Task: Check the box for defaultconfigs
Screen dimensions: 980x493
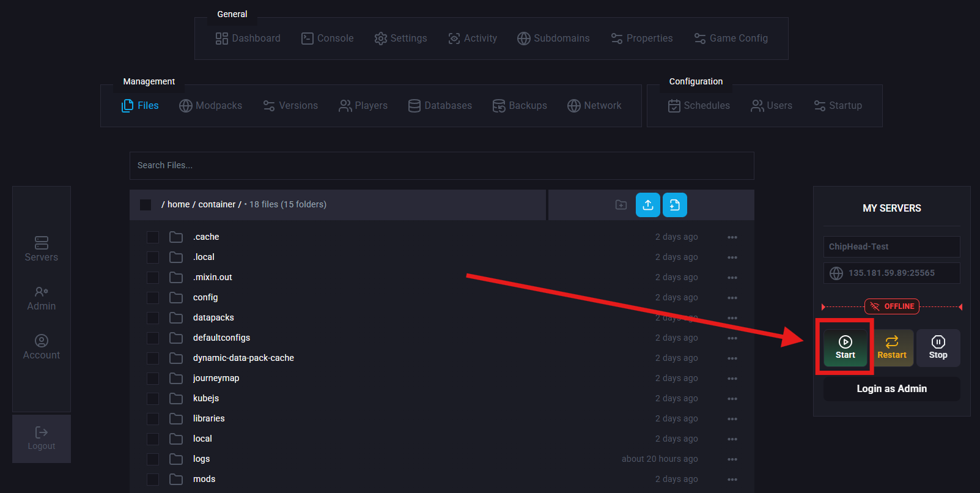Action: [153, 338]
